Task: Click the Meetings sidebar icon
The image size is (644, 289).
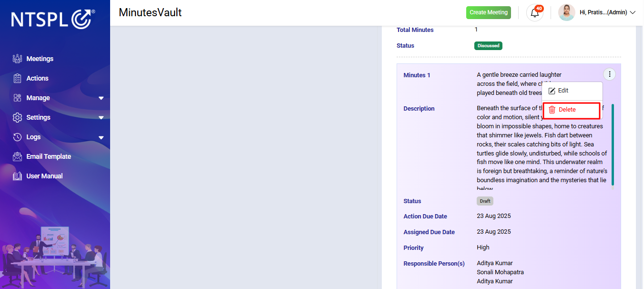Action: point(18,59)
